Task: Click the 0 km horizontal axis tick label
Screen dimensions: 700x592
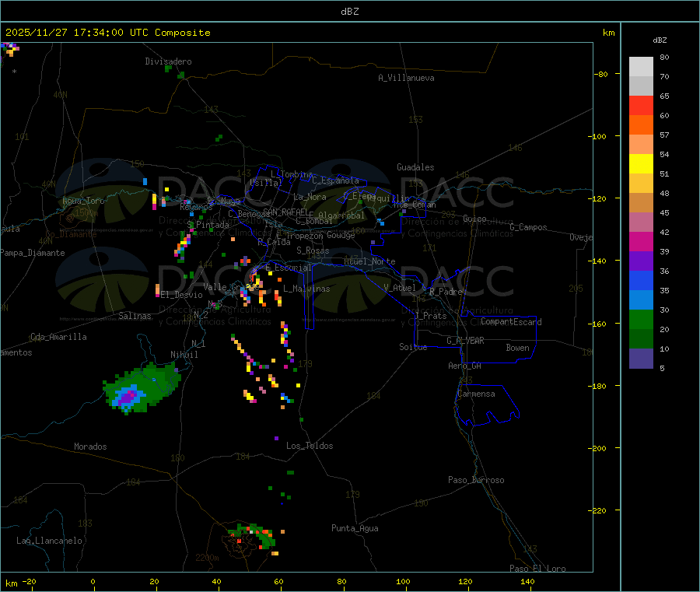Action: tap(93, 581)
